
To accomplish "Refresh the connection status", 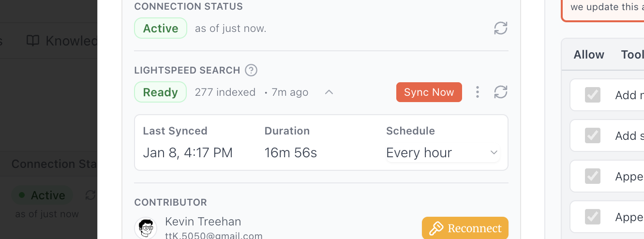I will coord(501,28).
